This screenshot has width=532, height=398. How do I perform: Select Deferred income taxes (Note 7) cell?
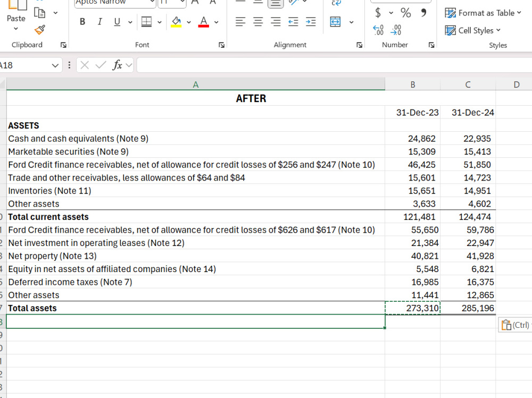[195, 282]
